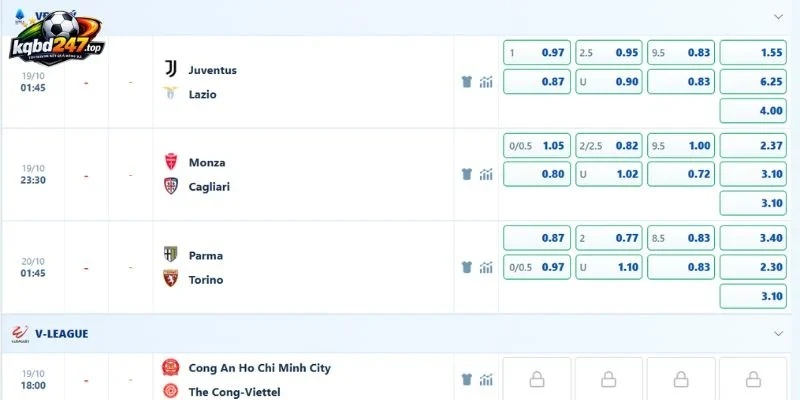Open the Cagliari team name link
Image resolution: width=800 pixels, height=400 pixels.
(209, 187)
